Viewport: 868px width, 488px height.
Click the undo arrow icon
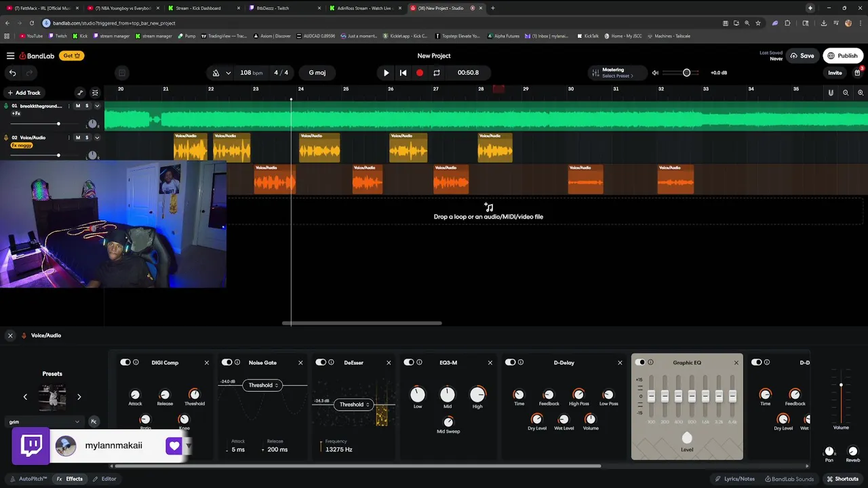pos(12,73)
